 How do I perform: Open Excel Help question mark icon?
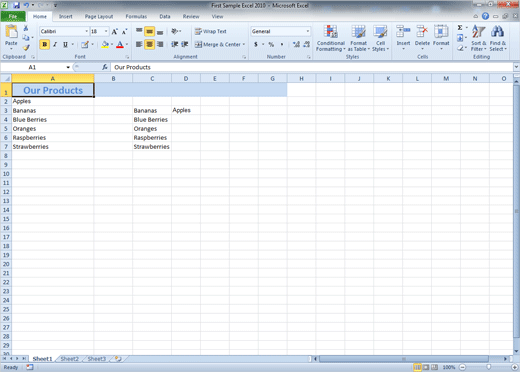click(x=485, y=16)
